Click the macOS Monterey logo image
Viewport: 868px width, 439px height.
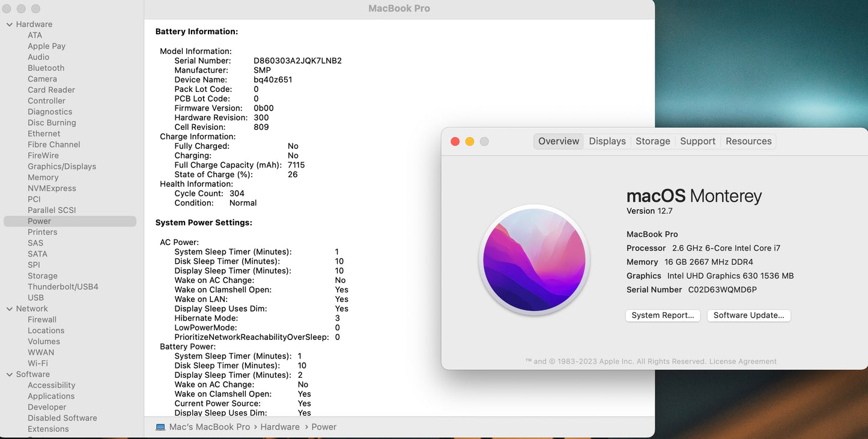click(535, 259)
